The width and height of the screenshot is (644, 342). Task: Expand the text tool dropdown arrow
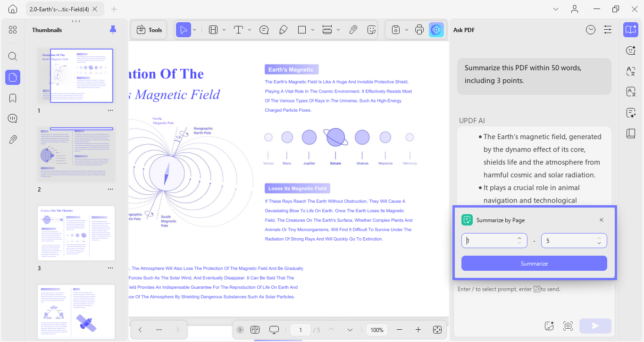[250, 30]
